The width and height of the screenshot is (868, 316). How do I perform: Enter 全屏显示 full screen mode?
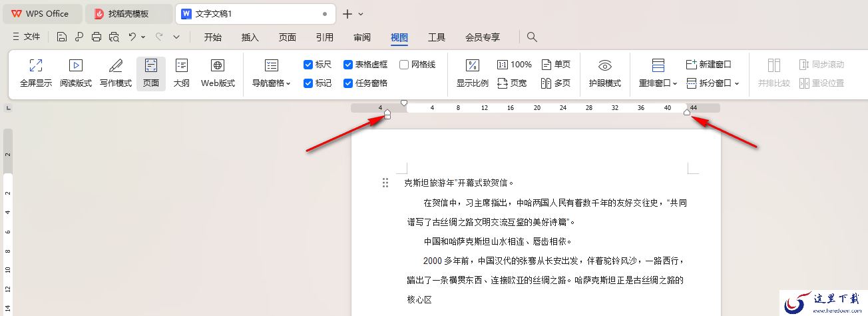(x=36, y=73)
